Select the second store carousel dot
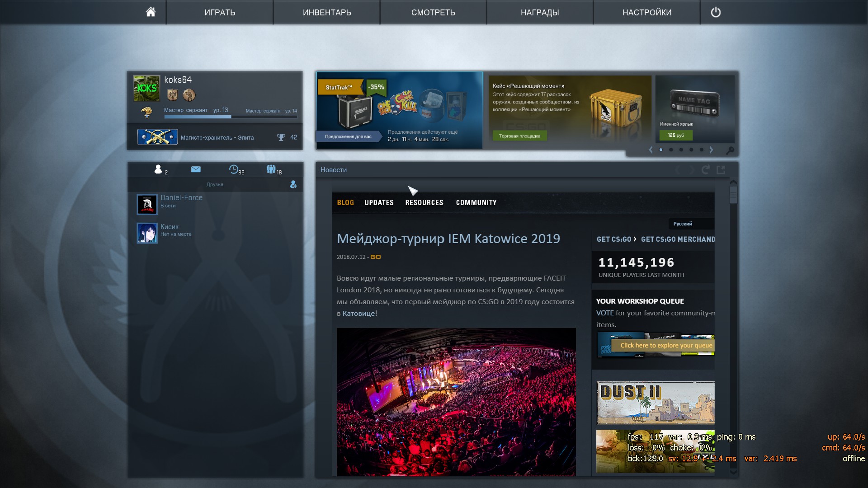Screen dimensions: 868x488 [x=671, y=150]
